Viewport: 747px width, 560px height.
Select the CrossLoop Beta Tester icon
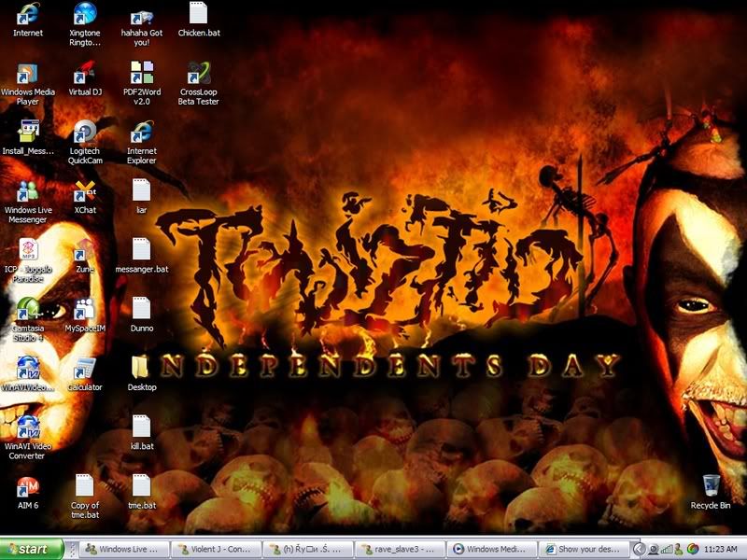pos(198,73)
